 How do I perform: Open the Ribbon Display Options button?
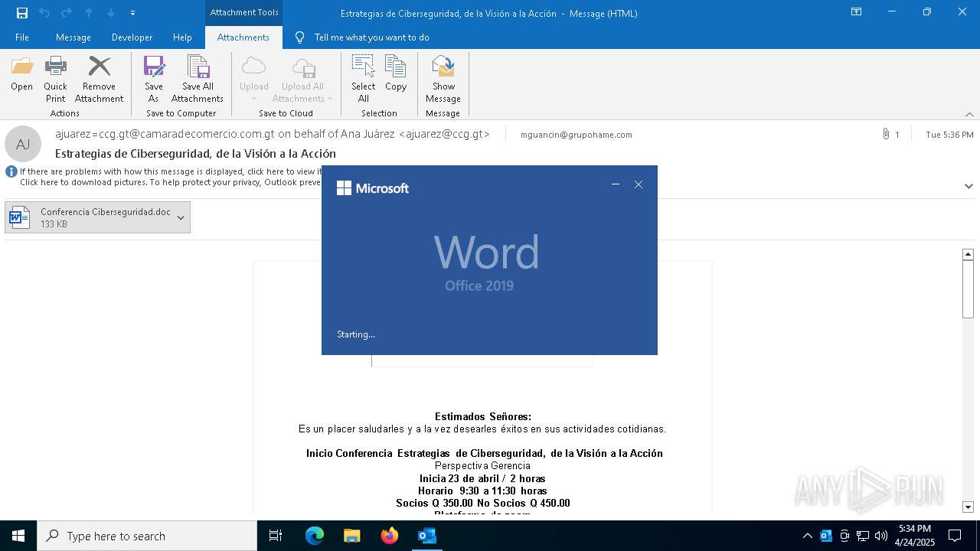pos(857,12)
